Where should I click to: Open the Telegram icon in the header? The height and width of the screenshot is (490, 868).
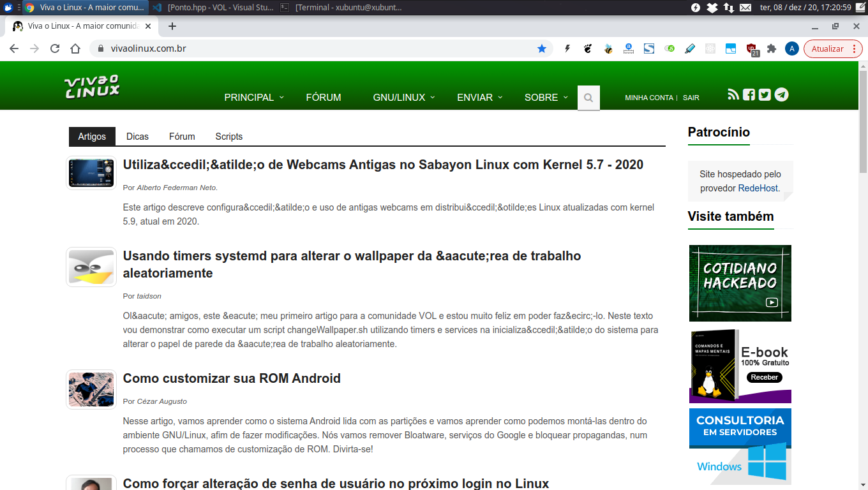[781, 94]
